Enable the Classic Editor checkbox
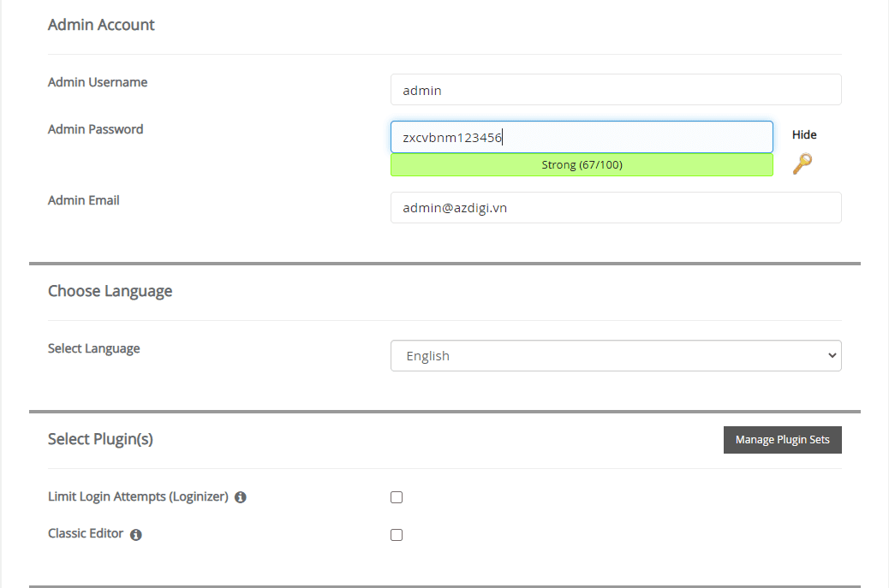The height and width of the screenshot is (588, 889). [x=396, y=534]
